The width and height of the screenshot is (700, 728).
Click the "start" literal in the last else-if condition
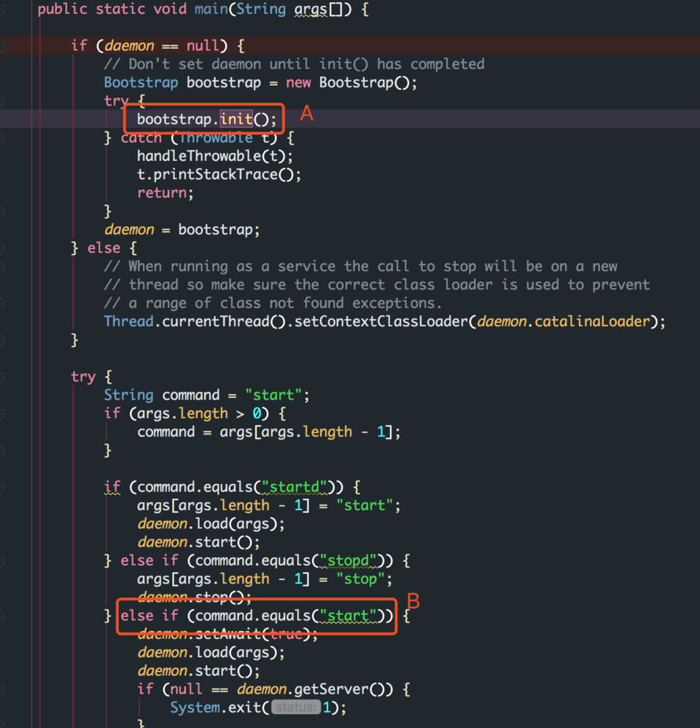(x=348, y=616)
